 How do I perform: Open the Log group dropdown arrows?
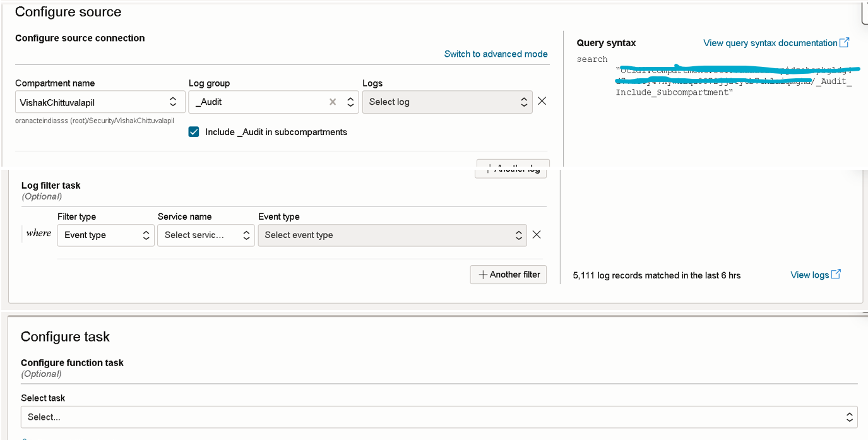pos(351,102)
